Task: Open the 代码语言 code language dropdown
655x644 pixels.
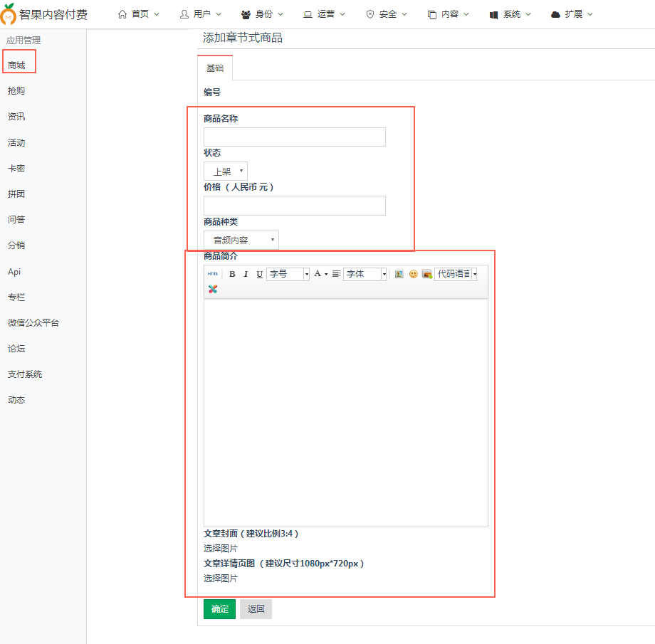Action: coord(456,274)
